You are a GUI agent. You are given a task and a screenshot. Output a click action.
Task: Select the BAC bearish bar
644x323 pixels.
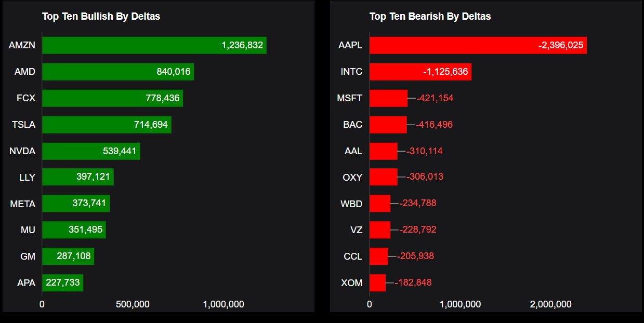(x=388, y=125)
